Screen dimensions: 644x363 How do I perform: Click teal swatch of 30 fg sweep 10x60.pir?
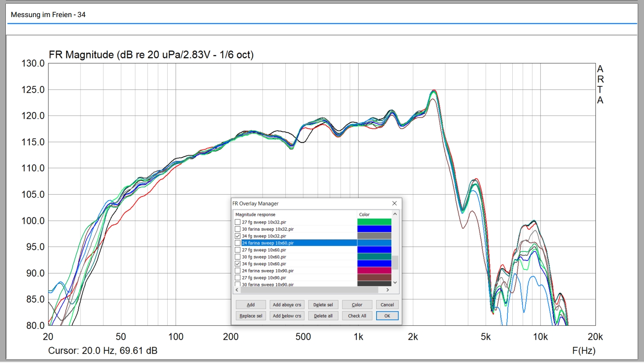374,257
